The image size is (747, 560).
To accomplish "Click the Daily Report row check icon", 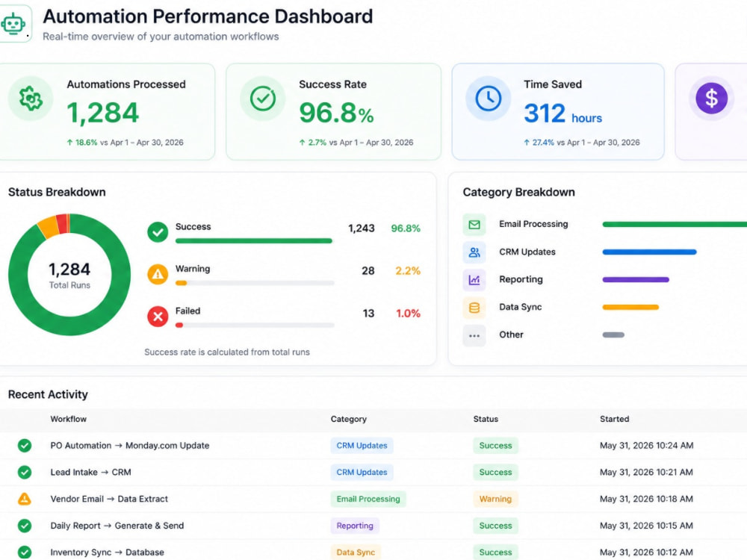I will (x=25, y=526).
